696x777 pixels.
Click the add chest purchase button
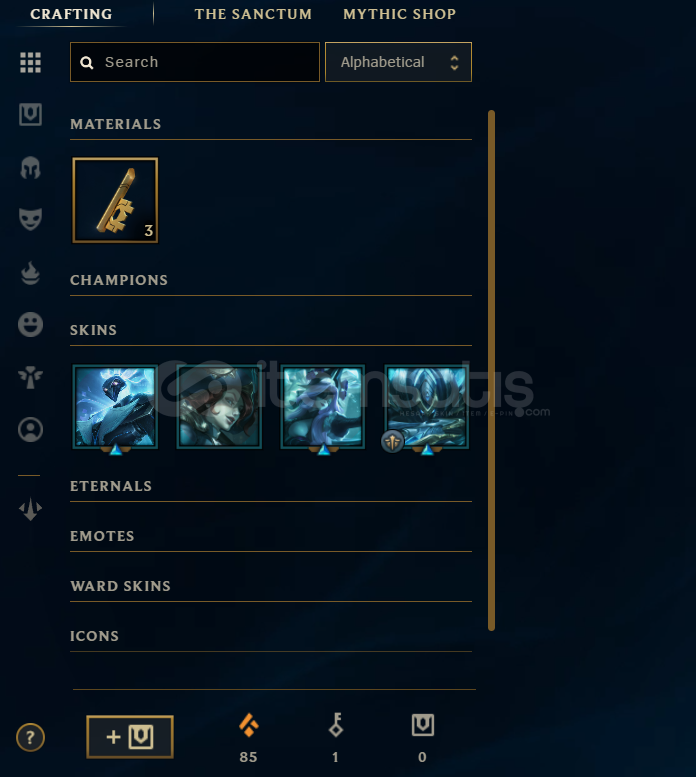(130, 737)
